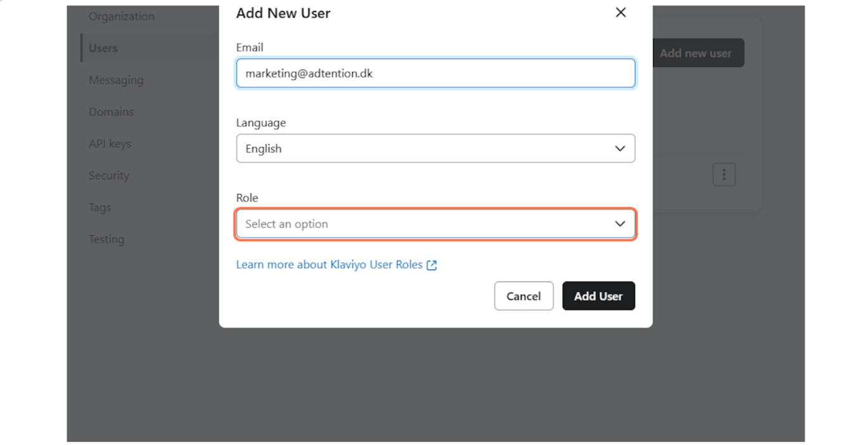This screenshot has height=445, width=868.
Task: Open the Role dropdown chevron
Action: tap(620, 224)
